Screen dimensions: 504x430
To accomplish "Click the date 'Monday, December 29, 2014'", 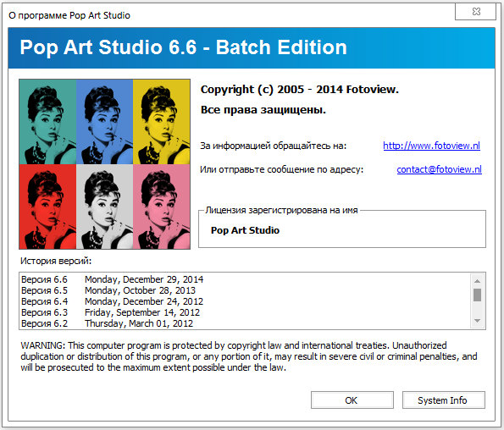I will (x=144, y=279).
